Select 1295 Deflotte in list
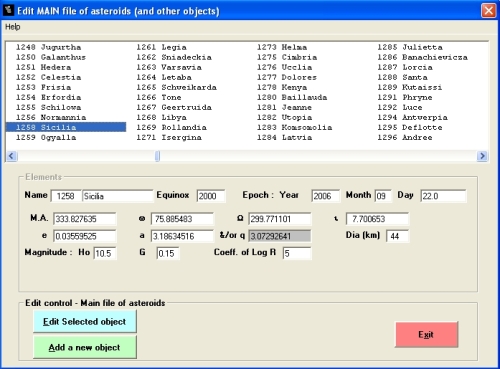 coord(410,127)
